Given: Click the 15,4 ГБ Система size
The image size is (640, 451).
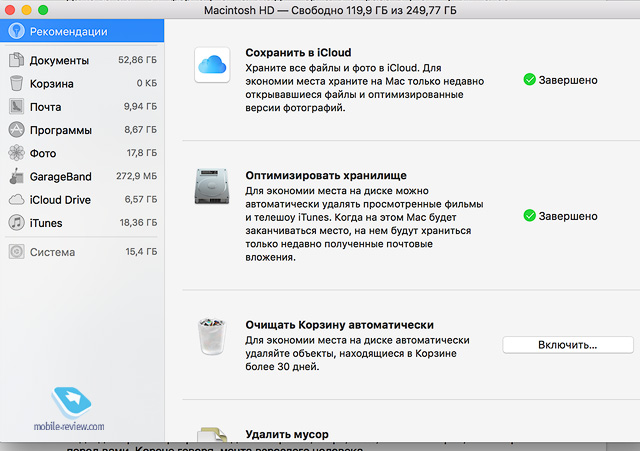Looking at the screenshot, I should click(141, 252).
